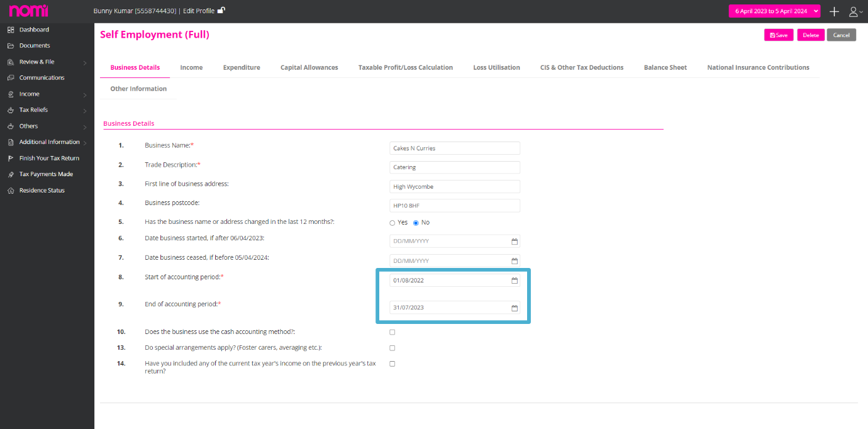Click the Delete button
Image resolution: width=868 pixels, height=429 pixels.
click(811, 35)
